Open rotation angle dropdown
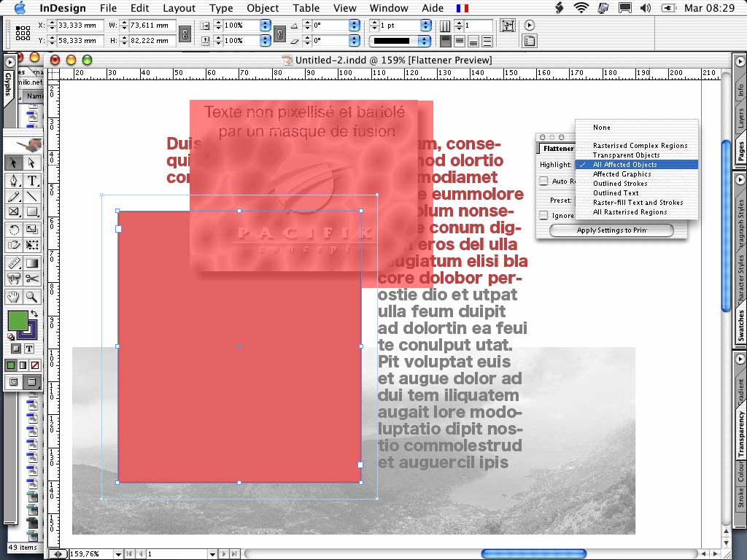The width and height of the screenshot is (747, 560). click(x=354, y=26)
